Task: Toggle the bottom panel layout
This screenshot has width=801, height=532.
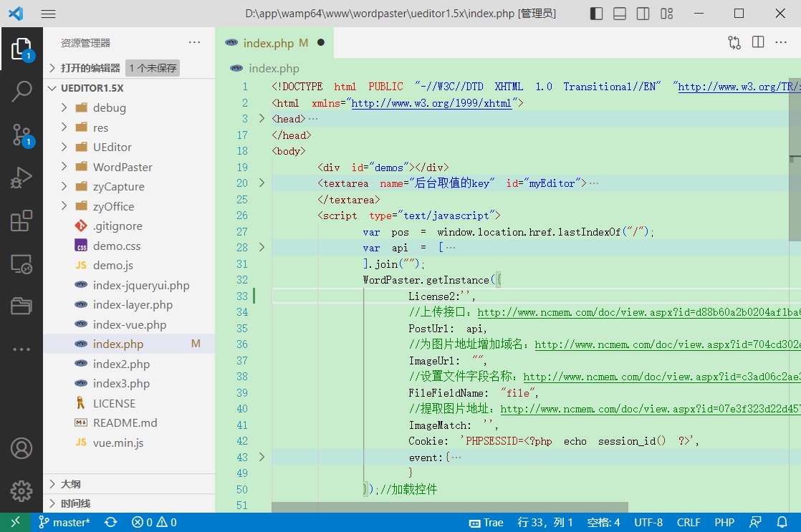Action: tap(620, 14)
